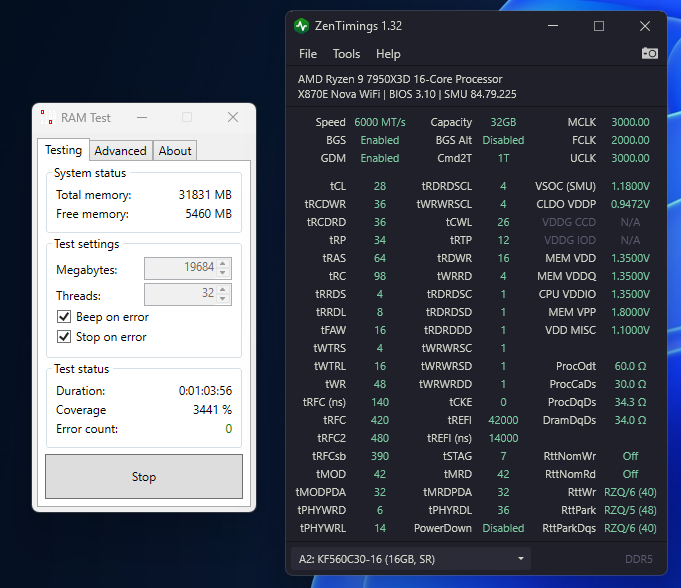Toggle the Stop on error checkbox
The width and height of the screenshot is (681, 588).
pos(64,337)
